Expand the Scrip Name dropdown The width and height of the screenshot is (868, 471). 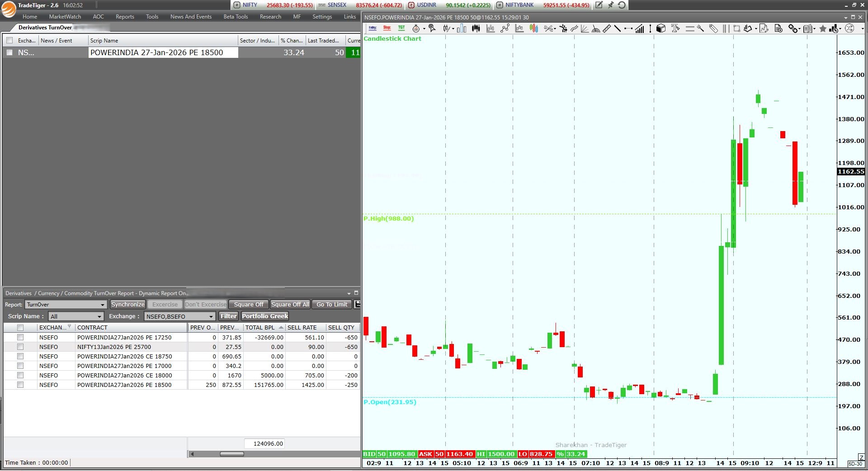pyautogui.click(x=76, y=316)
